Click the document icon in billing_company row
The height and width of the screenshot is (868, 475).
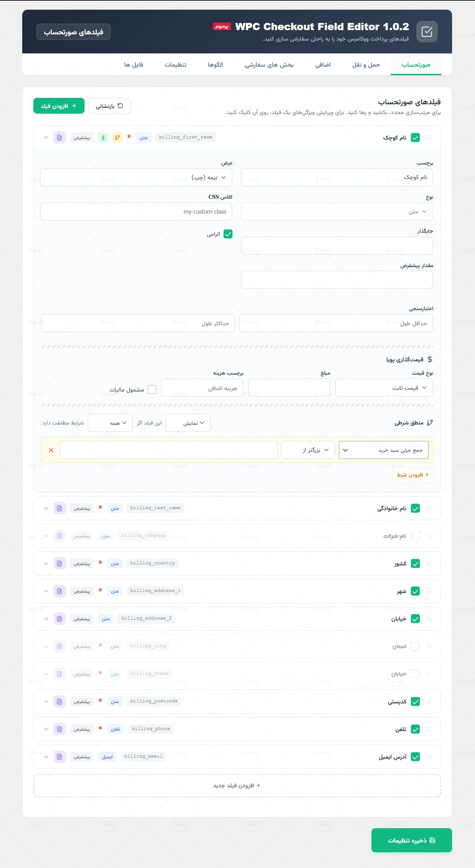click(x=59, y=536)
